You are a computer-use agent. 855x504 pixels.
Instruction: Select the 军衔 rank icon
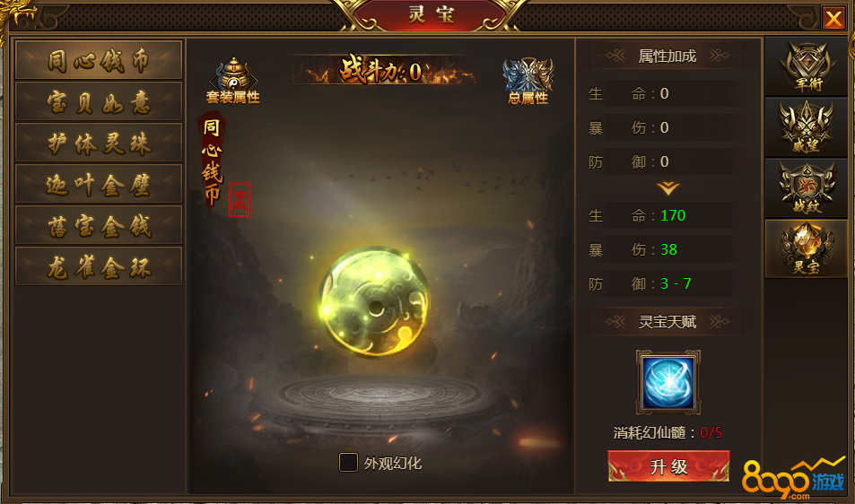[x=807, y=66]
